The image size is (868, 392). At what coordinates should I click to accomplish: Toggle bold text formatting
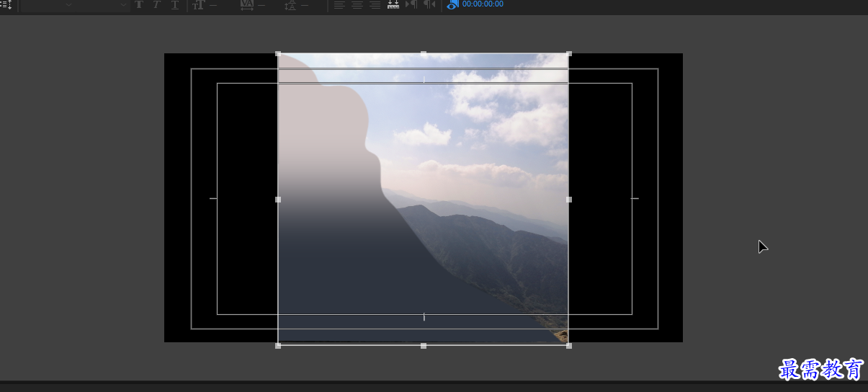[139, 5]
